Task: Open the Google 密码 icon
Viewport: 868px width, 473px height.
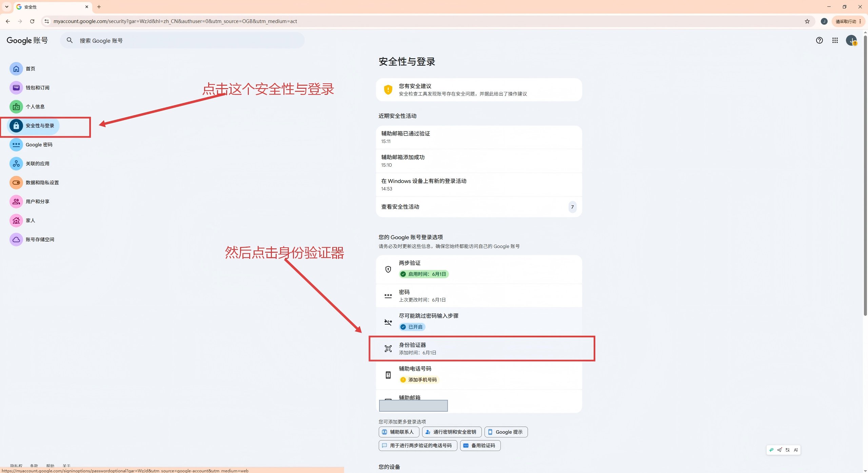Action: [x=16, y=145]
